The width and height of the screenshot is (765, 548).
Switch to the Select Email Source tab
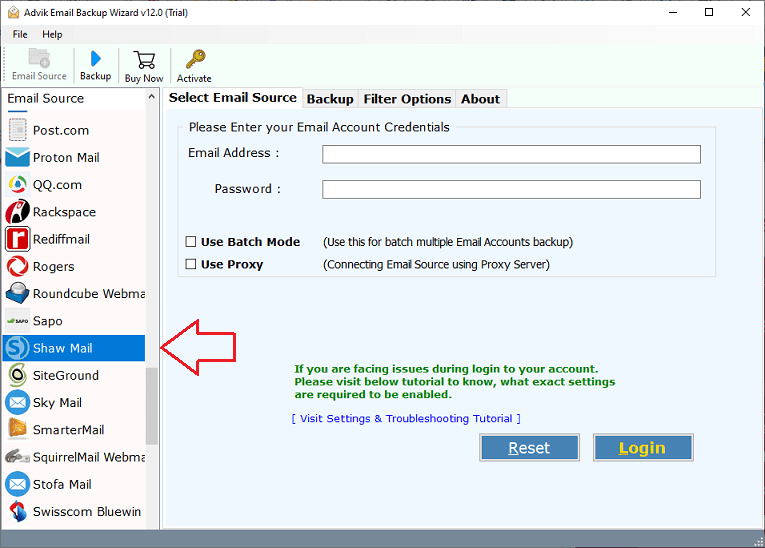point(233,98)
